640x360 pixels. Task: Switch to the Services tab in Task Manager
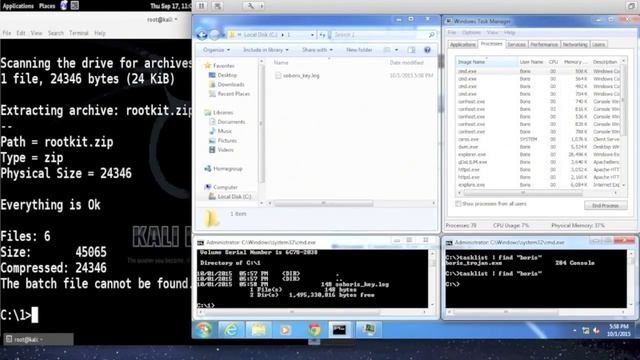point(516,44)
